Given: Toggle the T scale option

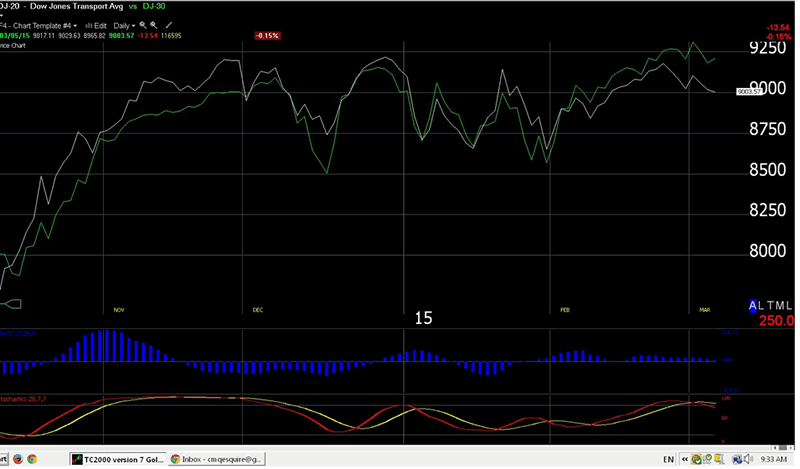Looking at the screenshot, I should (771, 305).
